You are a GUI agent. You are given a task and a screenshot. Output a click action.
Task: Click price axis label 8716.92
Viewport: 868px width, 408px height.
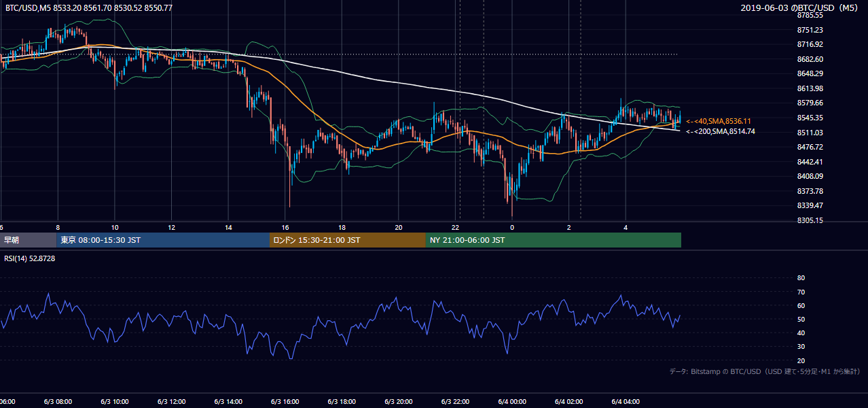click(810, 44)
